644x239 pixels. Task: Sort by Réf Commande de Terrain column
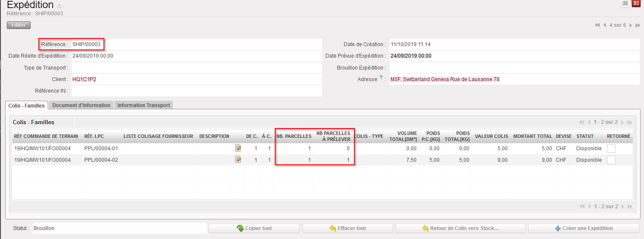tap(46, 136)
